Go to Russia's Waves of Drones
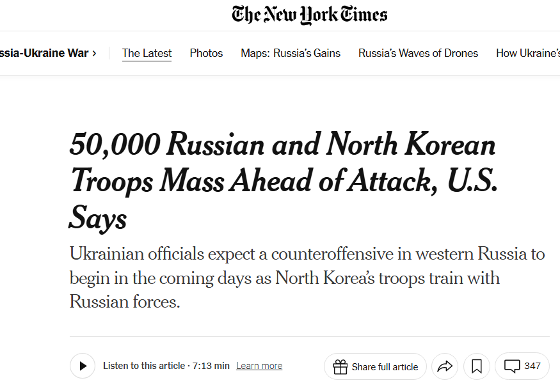 418,53
